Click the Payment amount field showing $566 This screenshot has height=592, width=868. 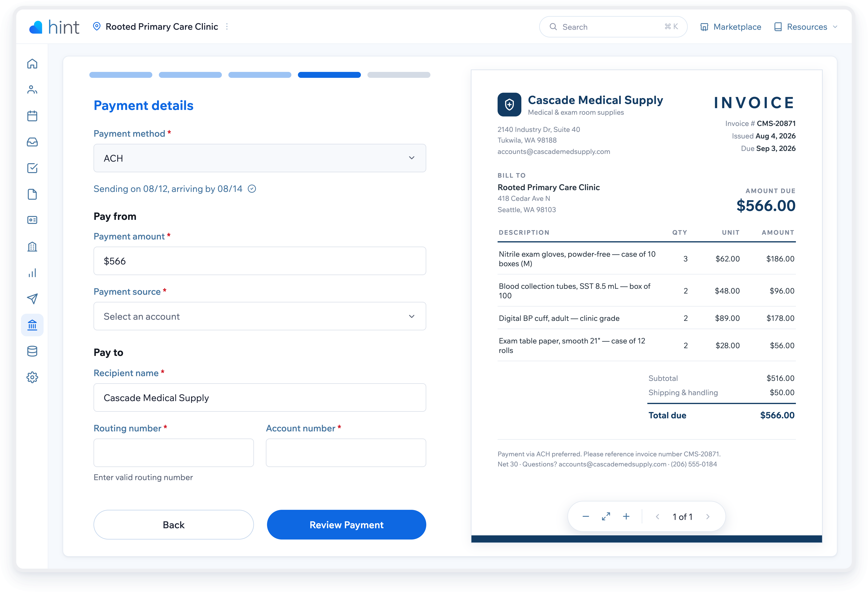pyautogui.click(x=259, y=261)
